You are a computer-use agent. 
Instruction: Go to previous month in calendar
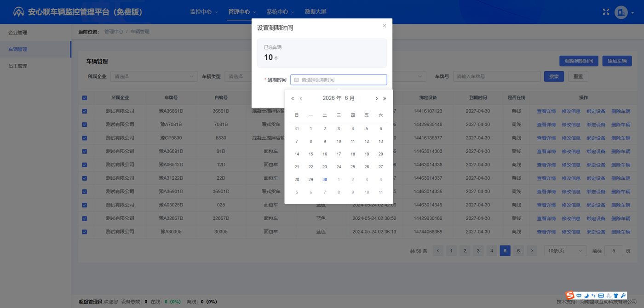300,98
